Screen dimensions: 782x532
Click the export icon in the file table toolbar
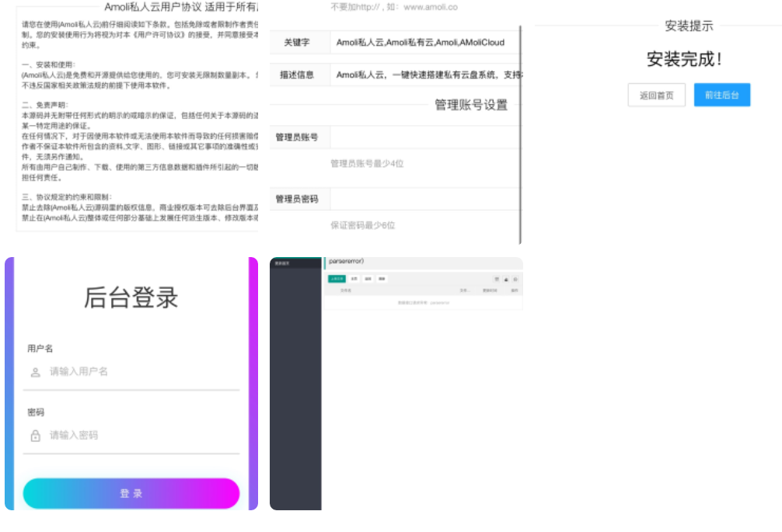point(505,278)
